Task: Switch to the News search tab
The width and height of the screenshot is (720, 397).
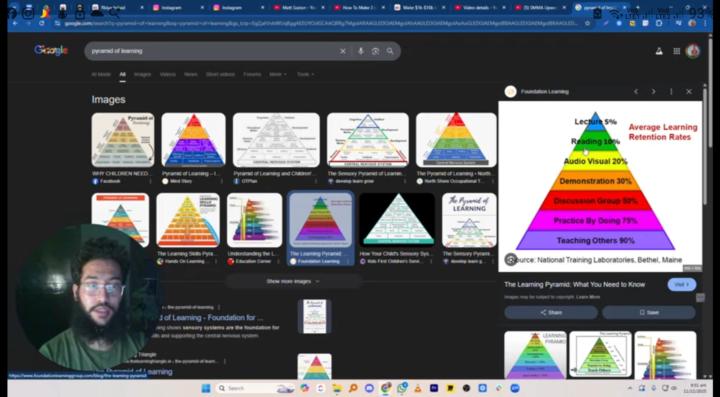Action: 191,74
